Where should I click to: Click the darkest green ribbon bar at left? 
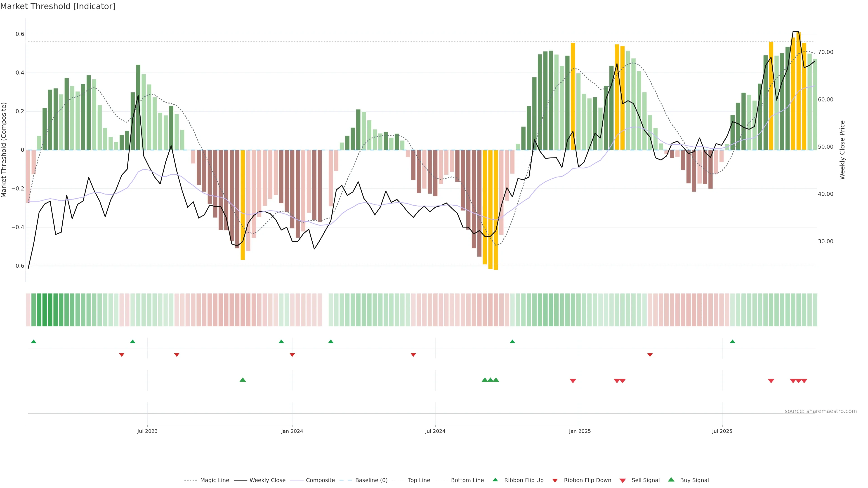click(x=50, y=310)
